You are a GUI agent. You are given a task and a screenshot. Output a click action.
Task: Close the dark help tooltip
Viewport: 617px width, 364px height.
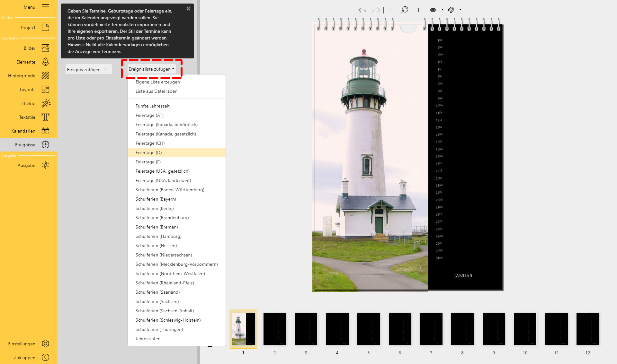[x=188, y=9]
